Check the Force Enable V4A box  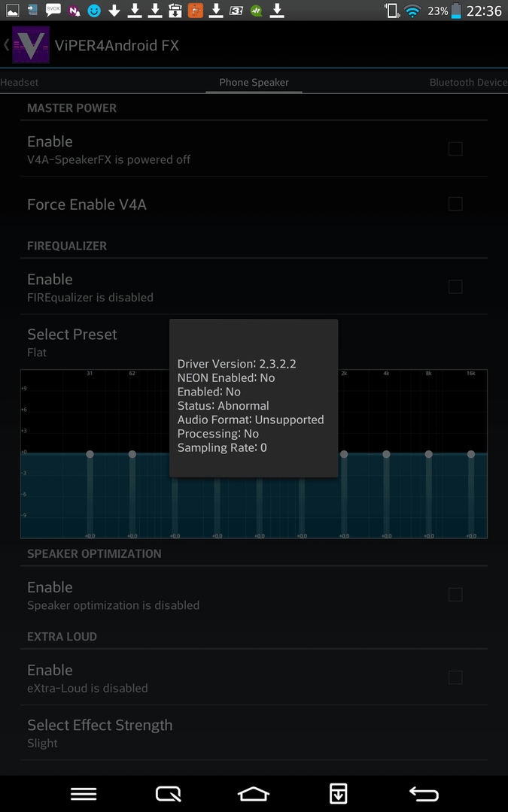[455, 204]
